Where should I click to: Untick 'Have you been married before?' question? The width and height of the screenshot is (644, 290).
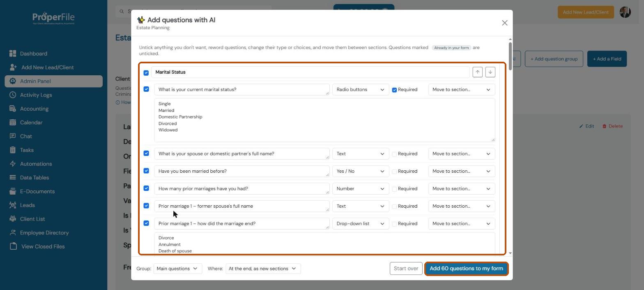(x=146, y=171)
